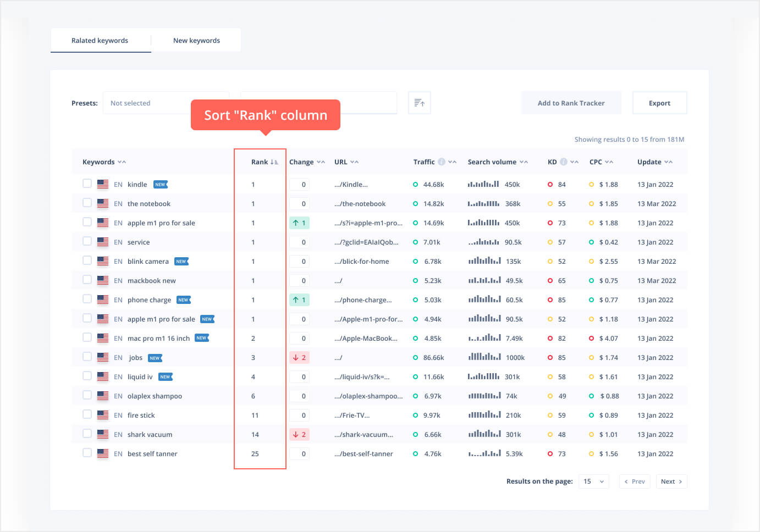Sort by the Change column header
Screen dimensions: 760x532
[307, 162]
